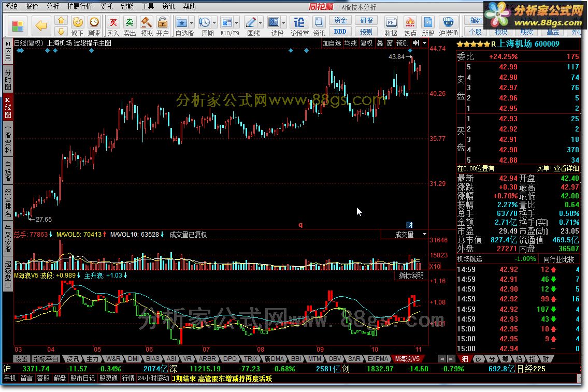Click the jump-to-end arrow in chart header
Image resolution: width=588 pixels, height=392 pixels.
[x=416, y=43]
